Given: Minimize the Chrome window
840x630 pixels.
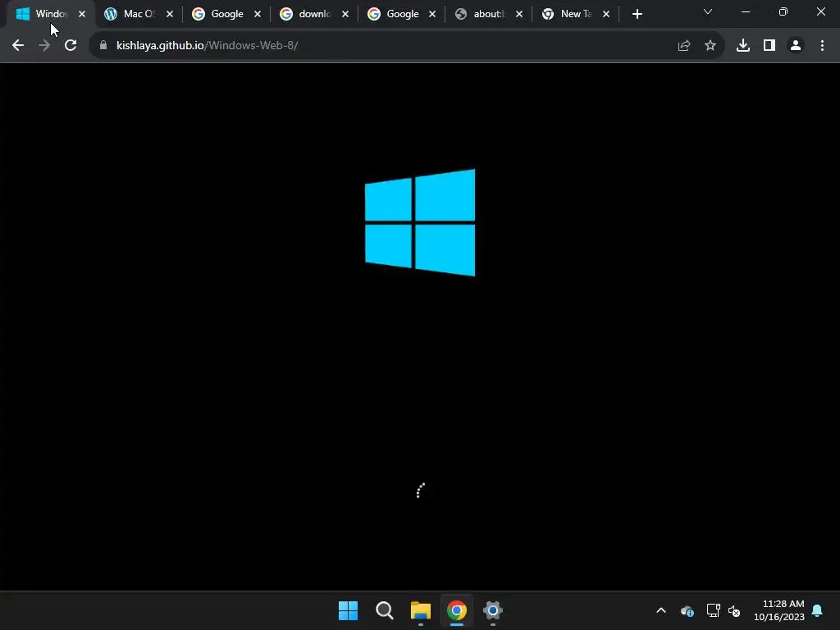Looking at the screenshot, I should coord(745,11).
